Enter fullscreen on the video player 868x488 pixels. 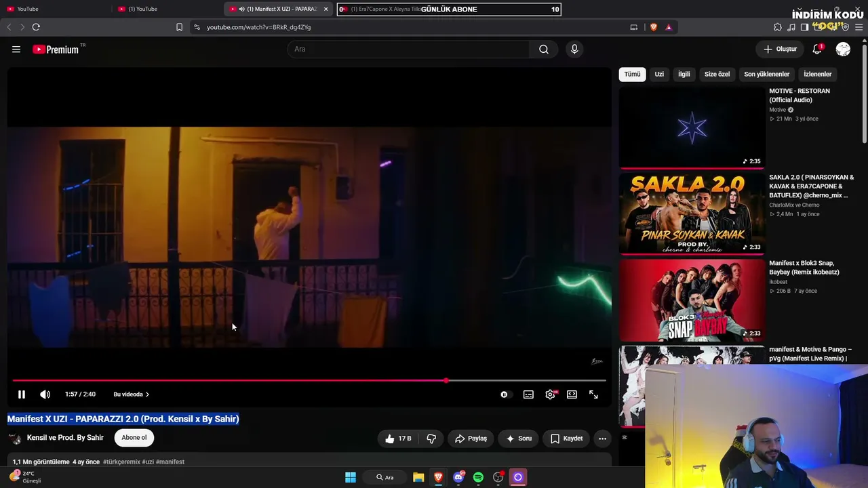(x=593, y=394)
